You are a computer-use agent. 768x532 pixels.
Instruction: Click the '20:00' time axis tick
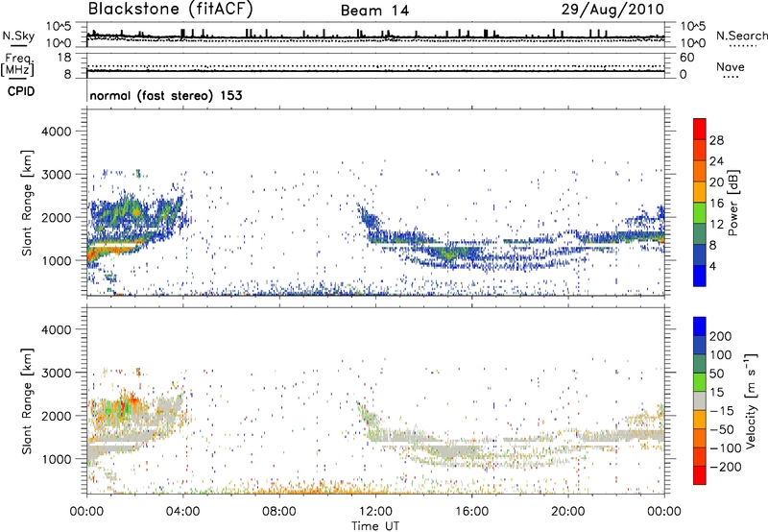tap(567, 512)
